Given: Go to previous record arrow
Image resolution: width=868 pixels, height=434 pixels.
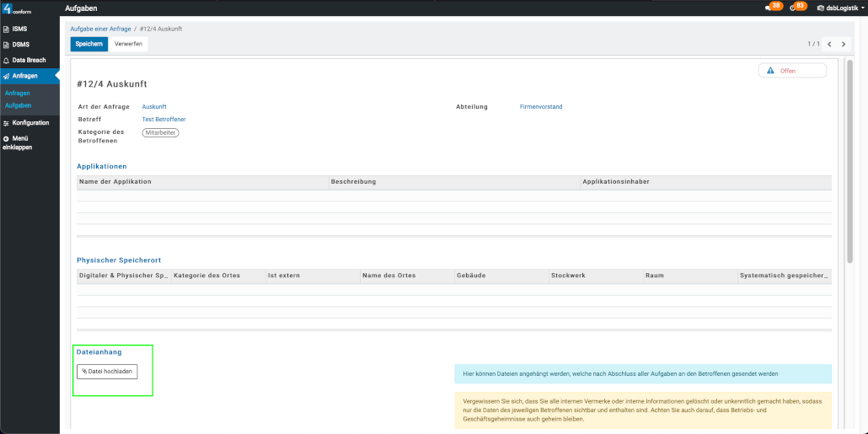Looking at the screenshot, I should click(829, 44).
